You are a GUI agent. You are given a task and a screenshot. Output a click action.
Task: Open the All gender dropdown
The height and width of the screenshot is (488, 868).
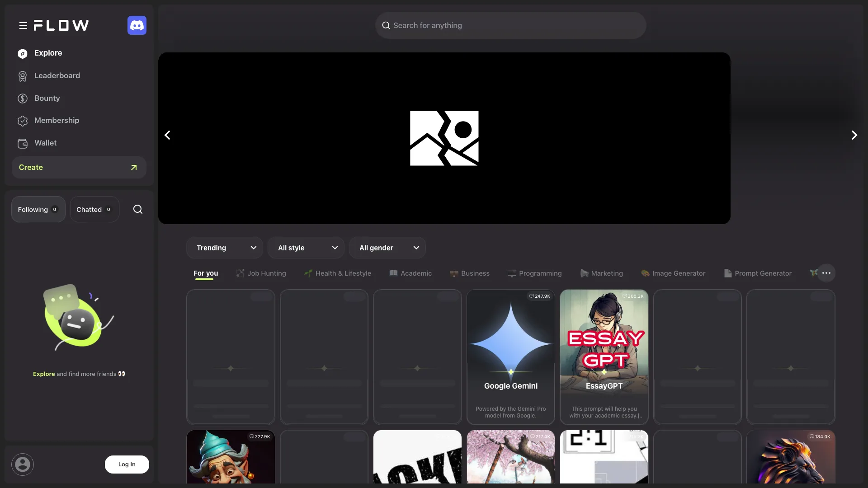pyautogui.click(x=387, y=248)
